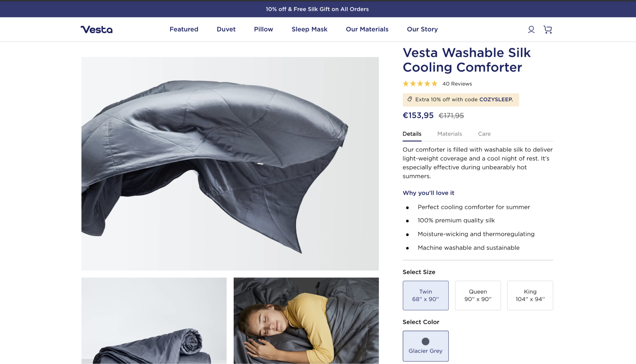The width and height of the screenshot is (636, 364).
Task: Switch to the Care tab
Action: click(484, 134)
